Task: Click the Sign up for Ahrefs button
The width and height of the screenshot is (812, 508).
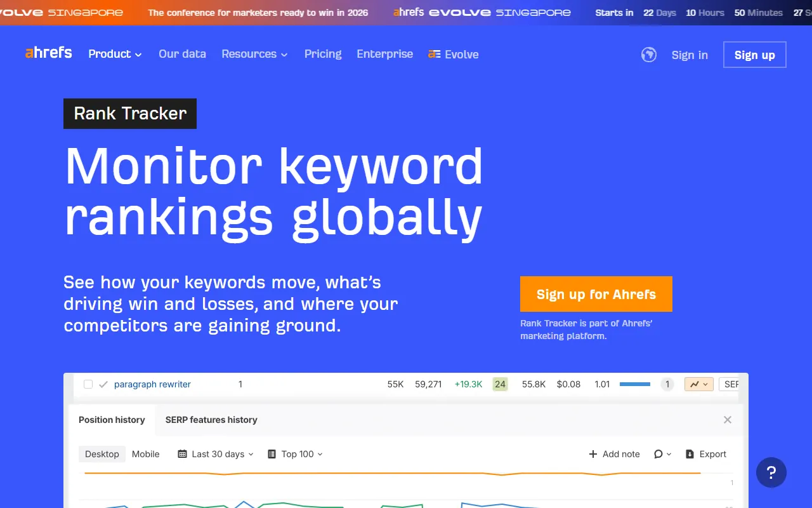Action: pyautogui.click(x=596, y=294)
